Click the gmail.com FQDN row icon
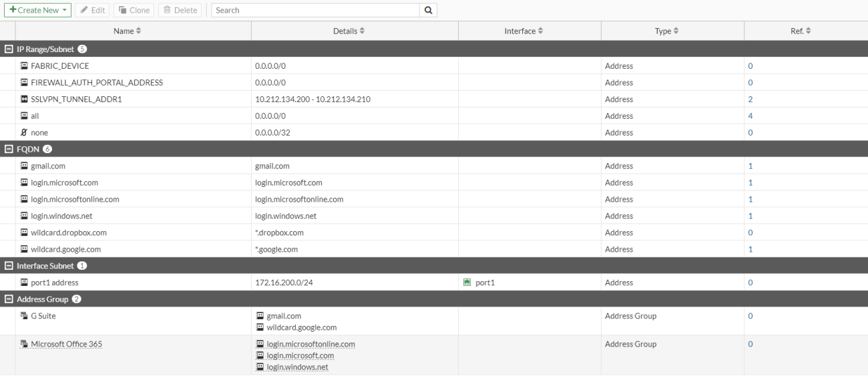The image size is (868, 376). (x=25, y=166)
